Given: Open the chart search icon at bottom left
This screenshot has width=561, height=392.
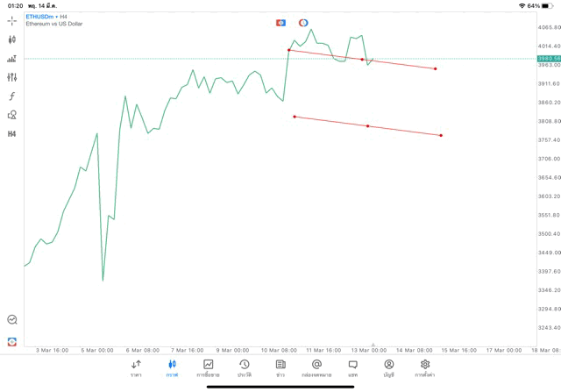Looking at the screenshot, I should (12, 320).
